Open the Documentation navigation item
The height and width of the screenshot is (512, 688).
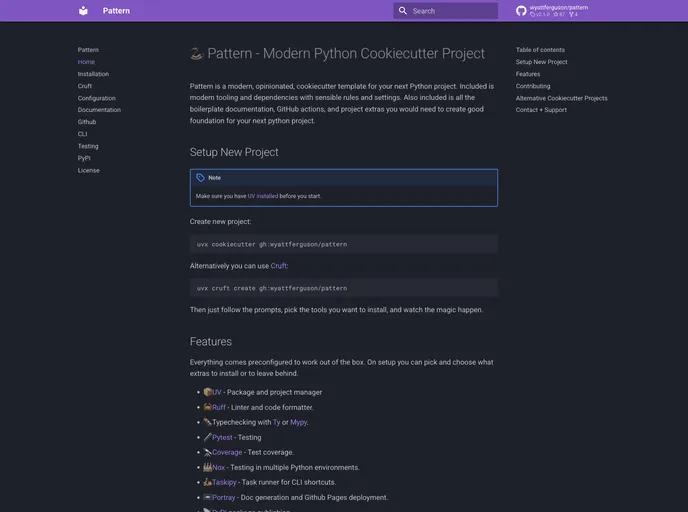coord(99,110)
